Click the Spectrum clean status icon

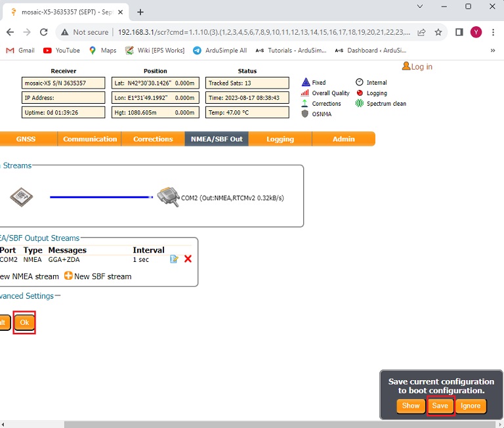(360, 104)
